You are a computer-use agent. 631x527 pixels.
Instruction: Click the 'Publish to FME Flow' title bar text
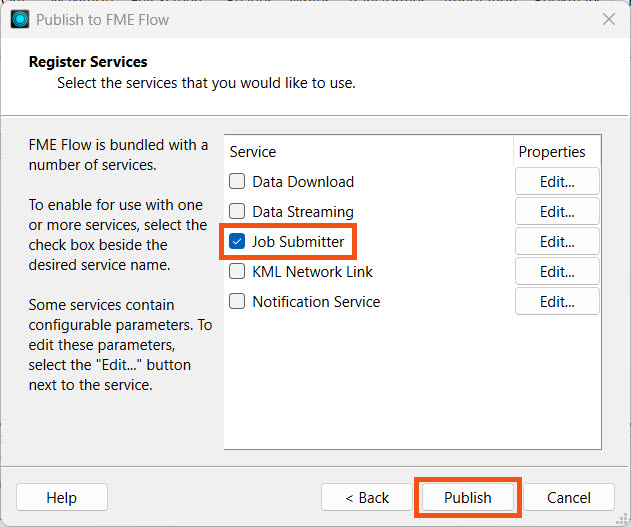102,19
